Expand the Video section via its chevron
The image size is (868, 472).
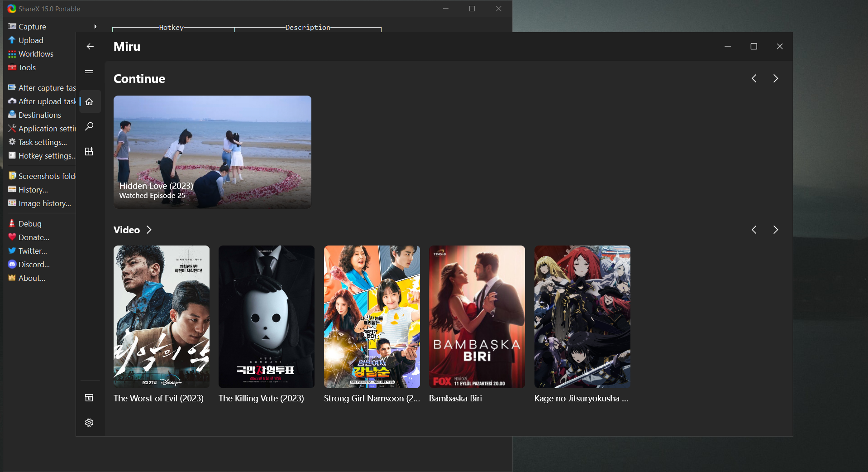point(149,230)
